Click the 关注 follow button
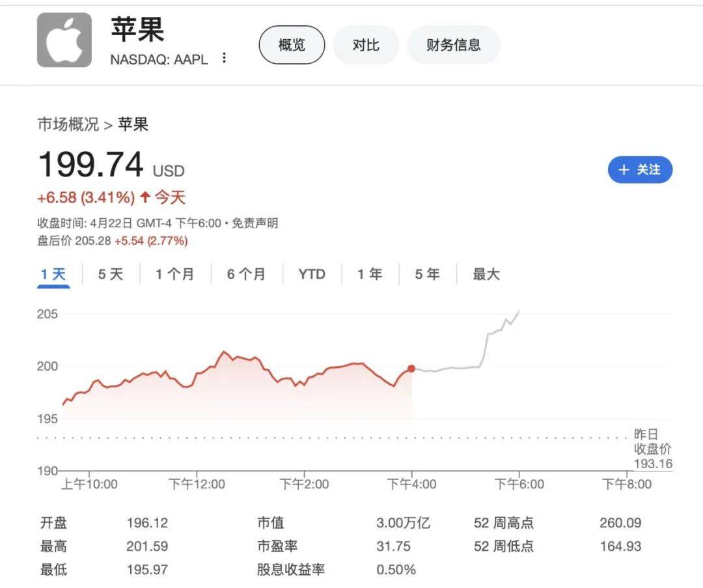Image resolution: width=703 pixels, height=588 pixels. 640,169
